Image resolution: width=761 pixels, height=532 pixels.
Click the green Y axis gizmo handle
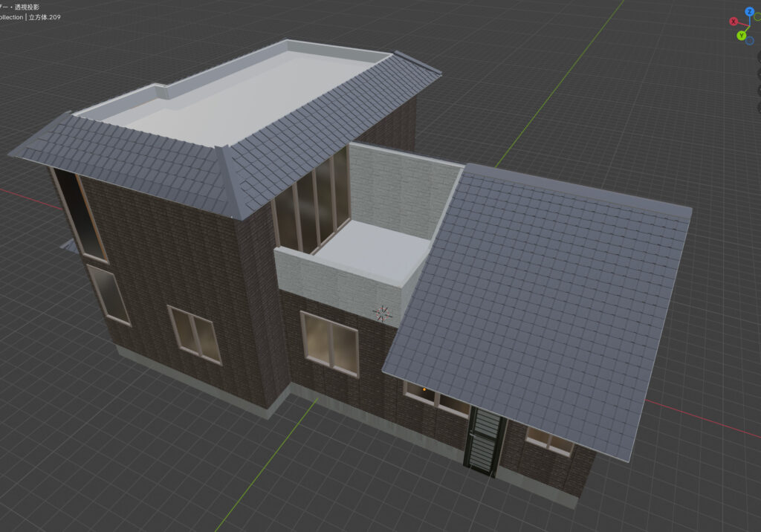[x=741, y=36]
